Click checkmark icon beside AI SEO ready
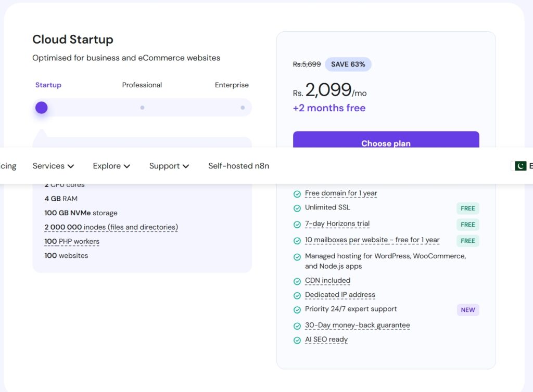533x392 pixels. tap(297, 340)
